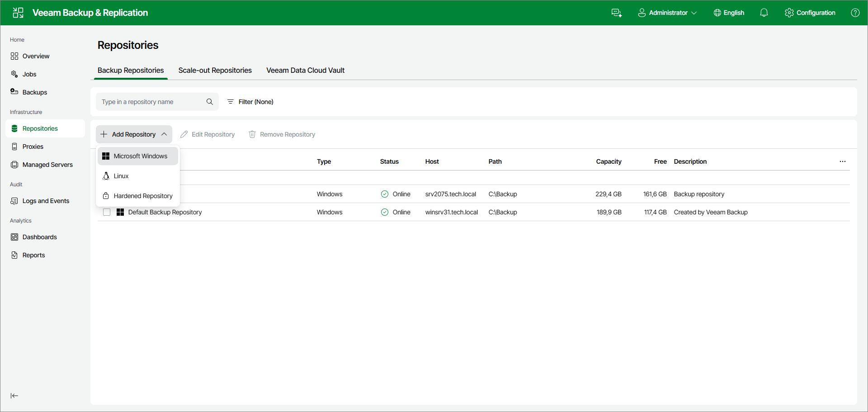Open the add-monitor console icon in header
Screen dimensions: 868x412
(x=617, y=13)
